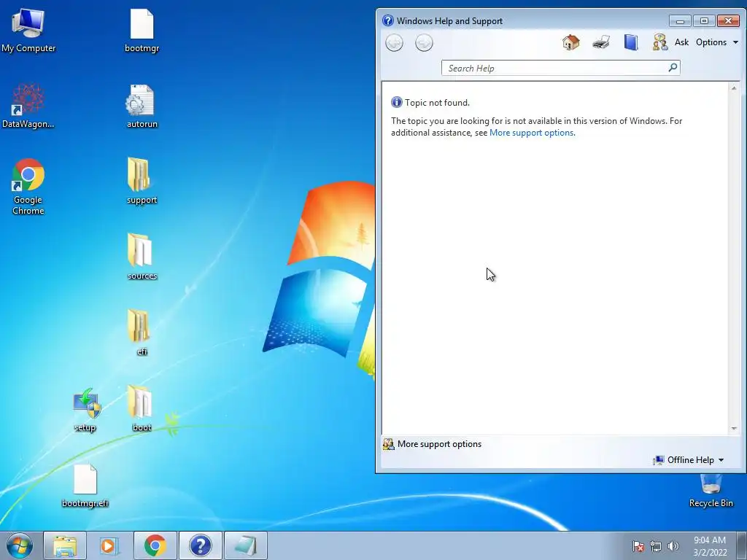
Task: Open Windows Explorer from the taskbar
Action: pyautogui.click(x=65, y=545)
